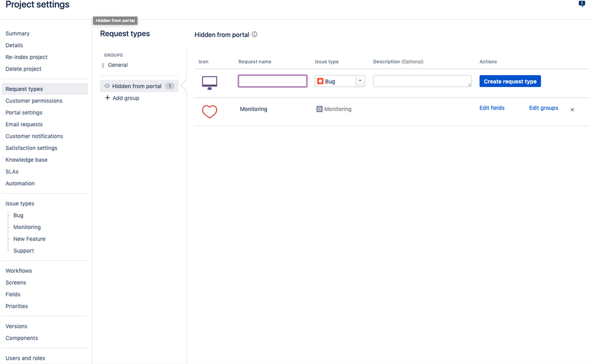Open the Automation page

[20, 184]
